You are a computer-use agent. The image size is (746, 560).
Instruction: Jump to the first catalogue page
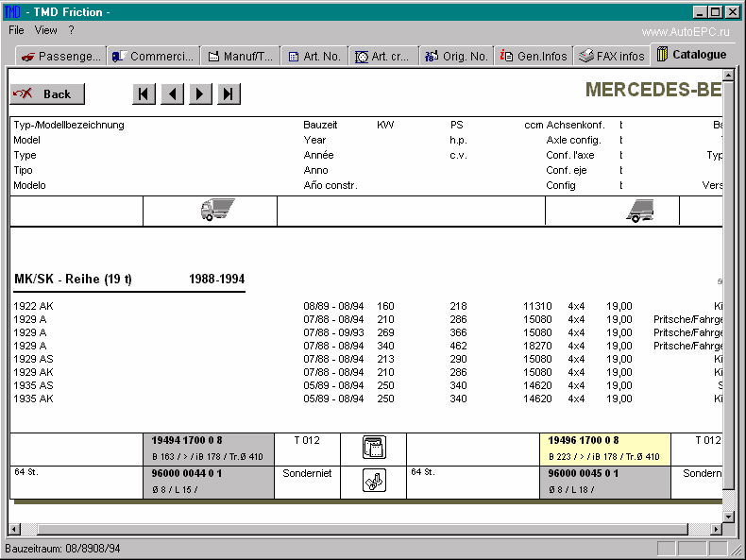(x=144, y=93)
